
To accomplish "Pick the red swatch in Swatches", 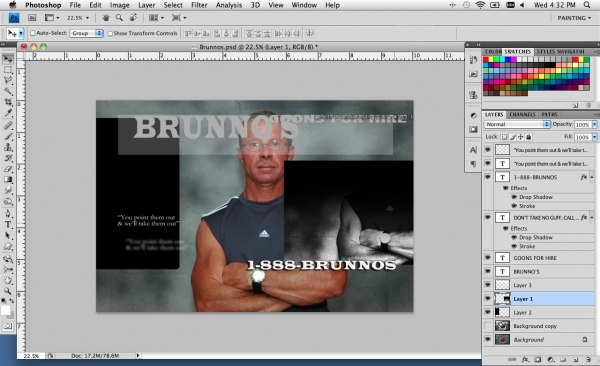I will 486,59.
